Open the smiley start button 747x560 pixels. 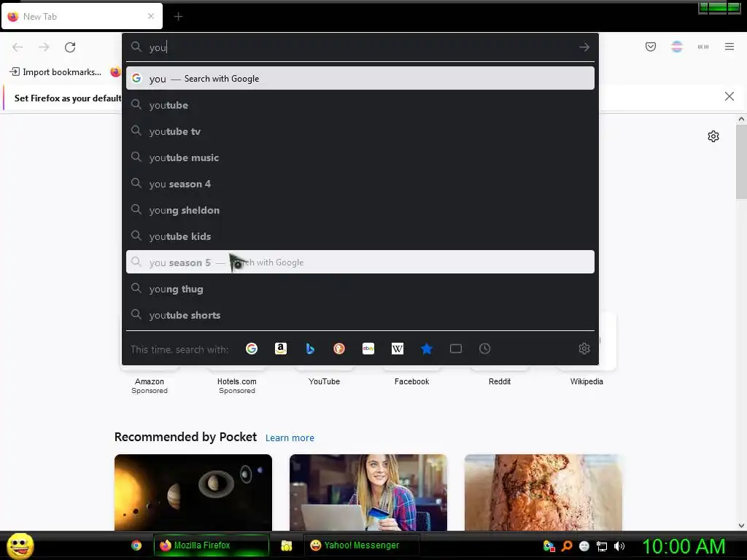pos(20,545)
